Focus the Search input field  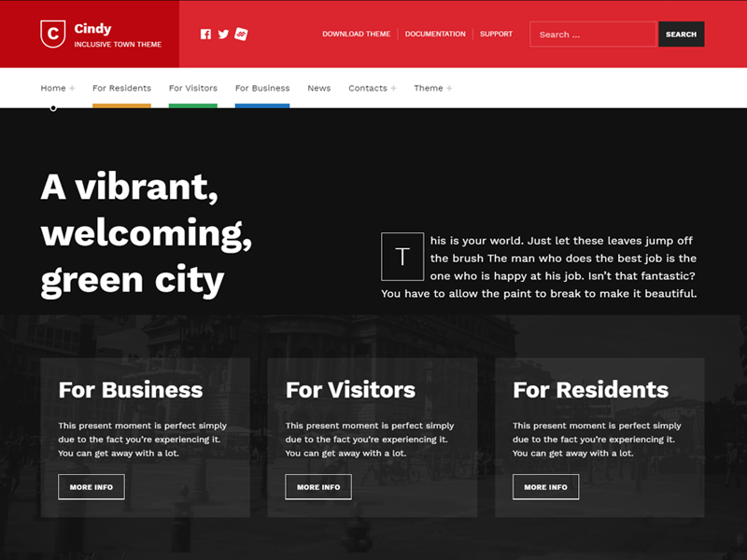click(x=593, y=35)
